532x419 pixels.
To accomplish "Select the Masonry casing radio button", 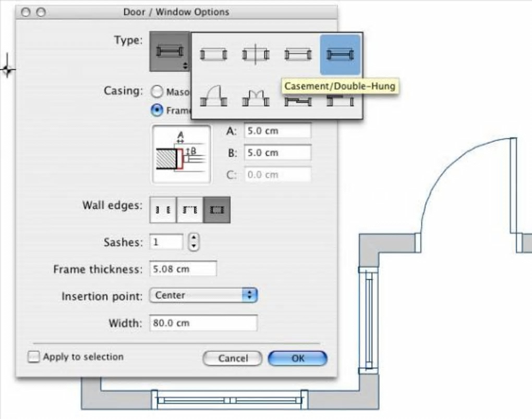I will [157, 91].
